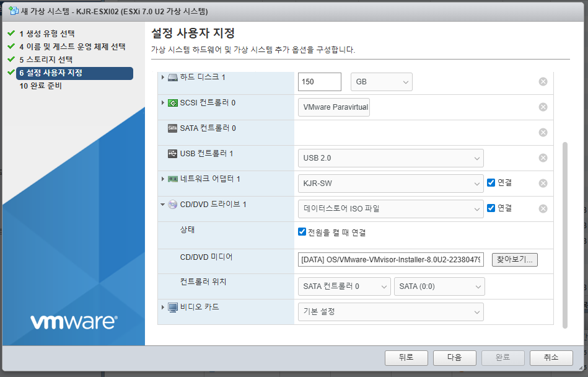Click the hard disk 1 icon
Screen dimensions: 588x377
click(172, 78)
